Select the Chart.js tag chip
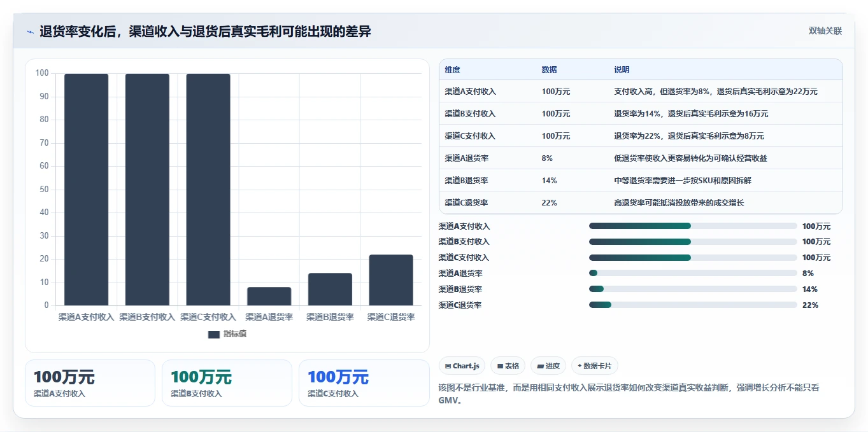 point(462,366)
